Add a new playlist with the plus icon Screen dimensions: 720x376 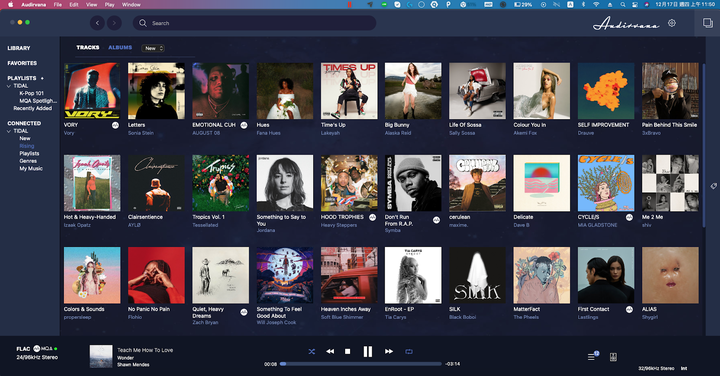(42, 78)
